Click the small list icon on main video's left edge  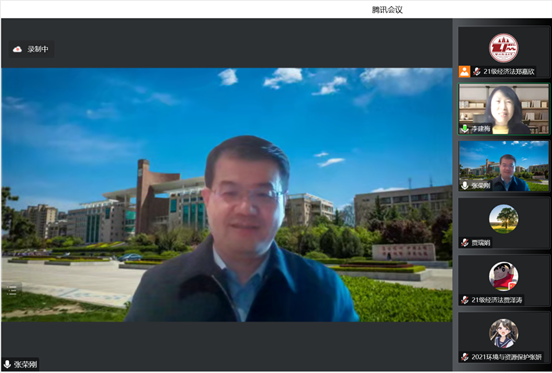coord(12,290)
